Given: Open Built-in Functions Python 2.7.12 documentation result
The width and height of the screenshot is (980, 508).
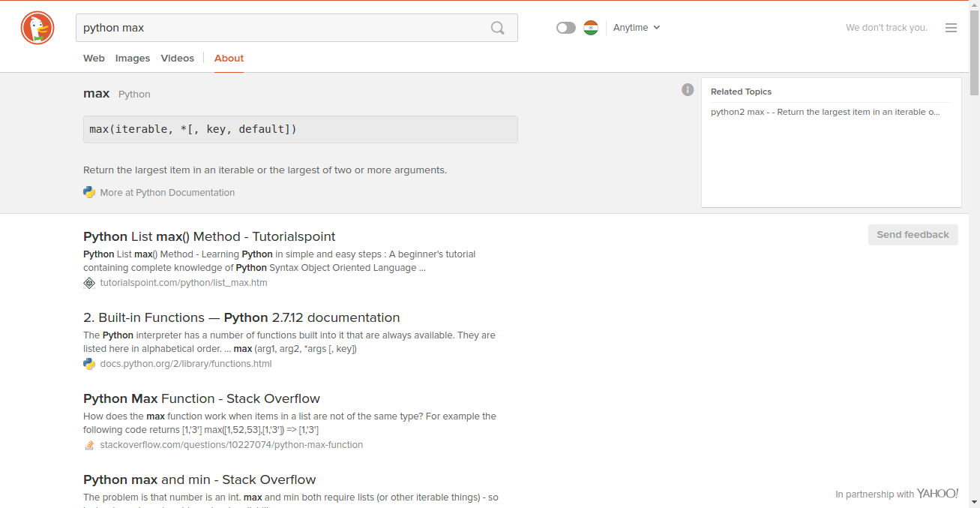Looking at the screenshot, I should (241, 318).
